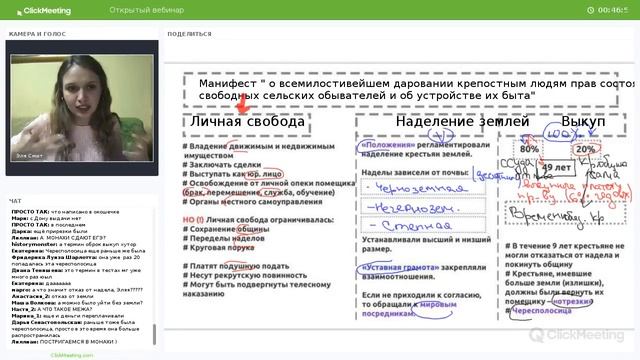Click the "Выкуп" slide heading
Viewport: 640px width, 360px height.
[583, 121]
